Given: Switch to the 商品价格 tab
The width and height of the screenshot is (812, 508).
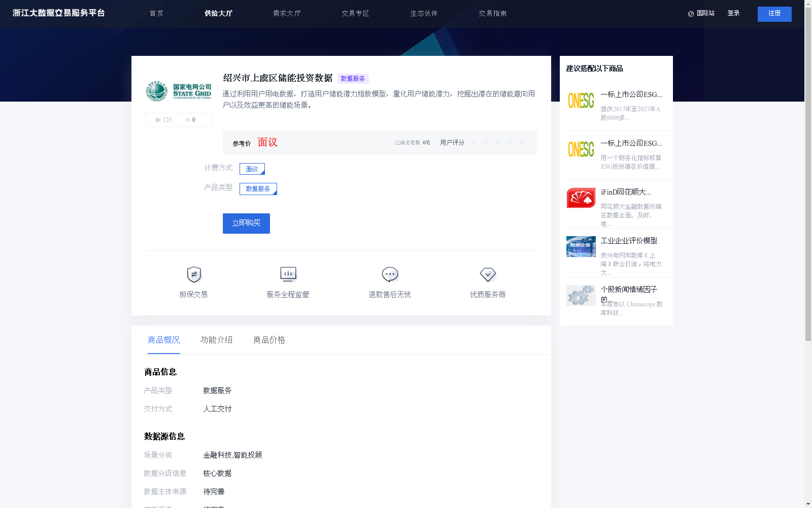Looking at the screenshot, I should tap(269, 340).
